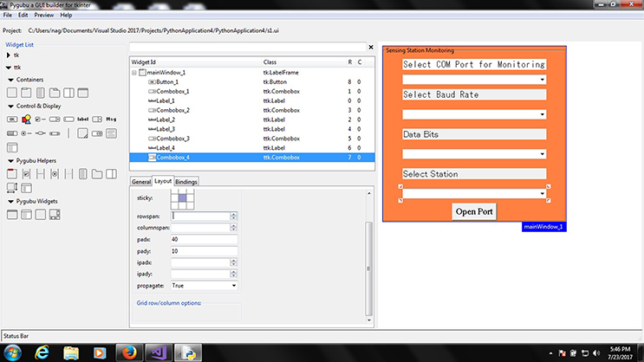
Task: Choose the last Pygubu Widgets icon
Action: point(55,214)
